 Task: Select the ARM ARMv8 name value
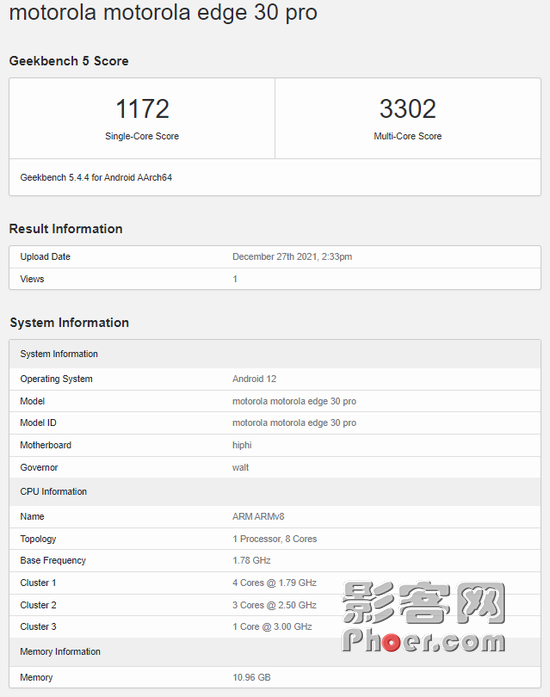(258, 517)
